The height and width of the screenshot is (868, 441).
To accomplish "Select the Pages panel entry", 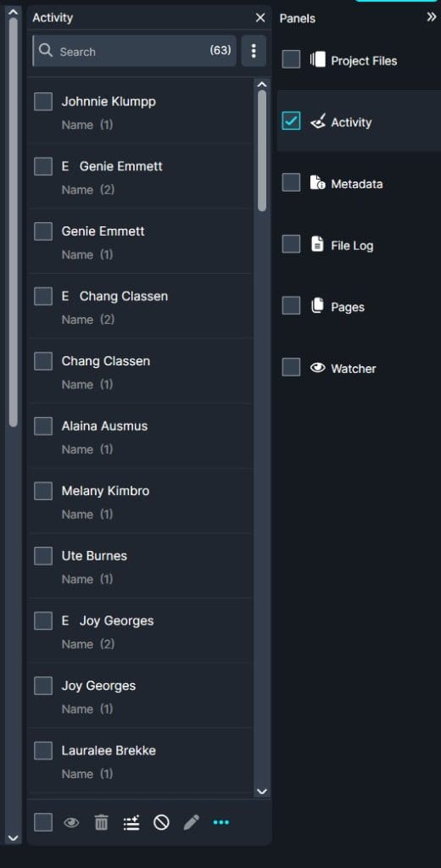I will pyautogui.click(x=359, y=306).
